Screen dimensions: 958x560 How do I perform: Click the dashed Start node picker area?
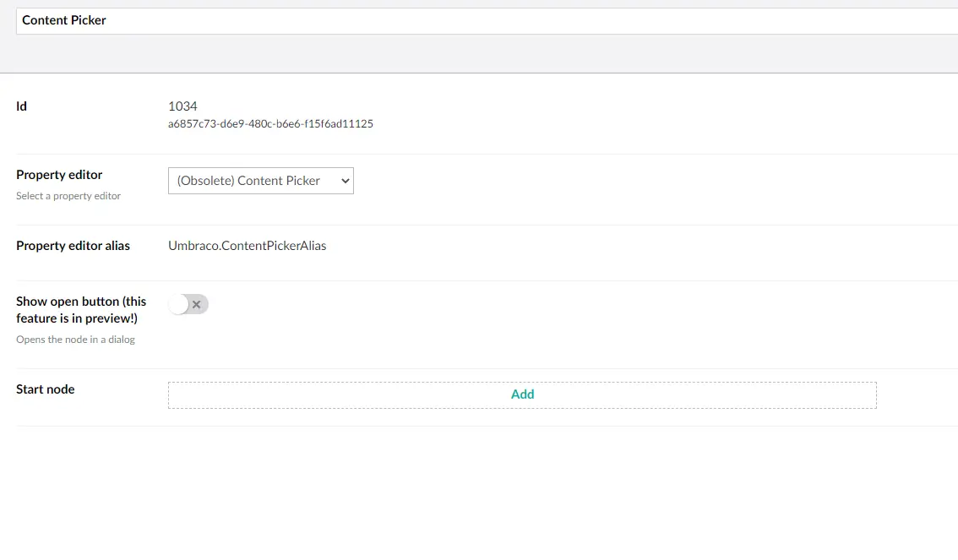[522, 394]
